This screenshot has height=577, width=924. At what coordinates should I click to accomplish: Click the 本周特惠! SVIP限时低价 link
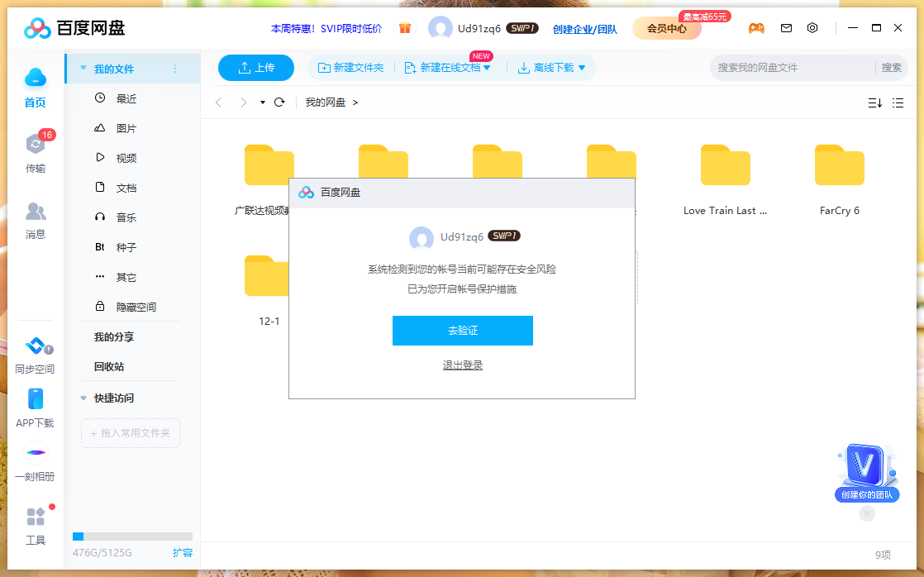coord(326,28)
